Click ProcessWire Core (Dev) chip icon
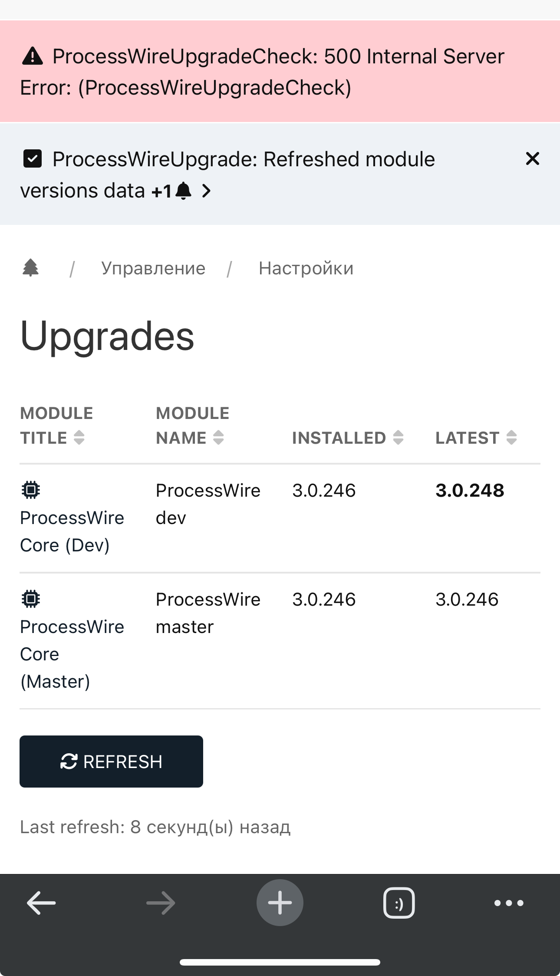This screenshot has height=976, width=560. (x=31, y=490)
